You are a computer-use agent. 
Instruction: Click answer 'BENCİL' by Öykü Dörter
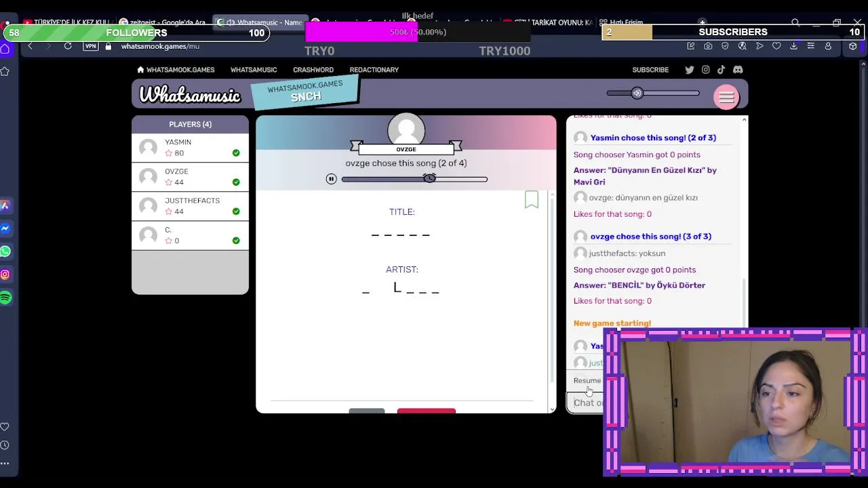tap(639, 285)
